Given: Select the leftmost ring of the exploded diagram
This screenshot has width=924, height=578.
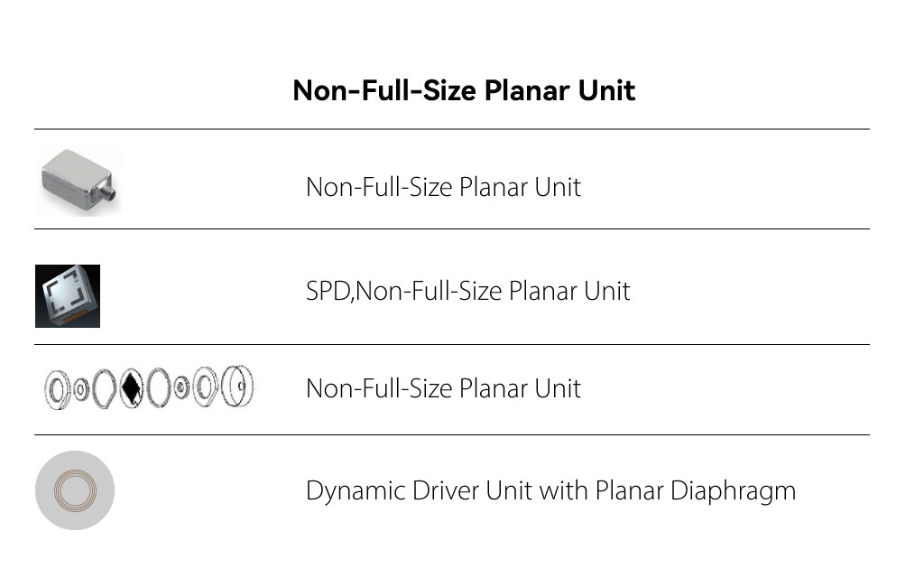Looking at the screenshot, I should (x=57, y=389).
